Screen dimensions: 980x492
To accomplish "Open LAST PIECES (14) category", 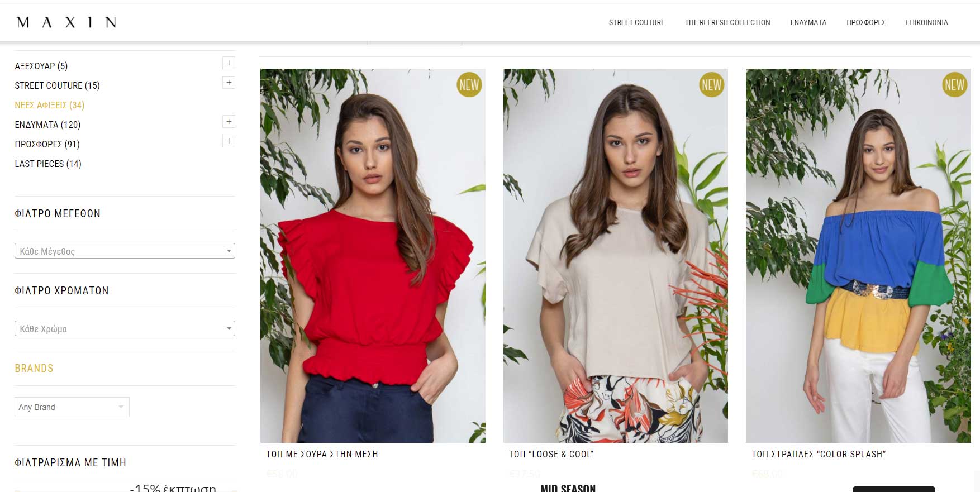I will (x=48, y=164).
